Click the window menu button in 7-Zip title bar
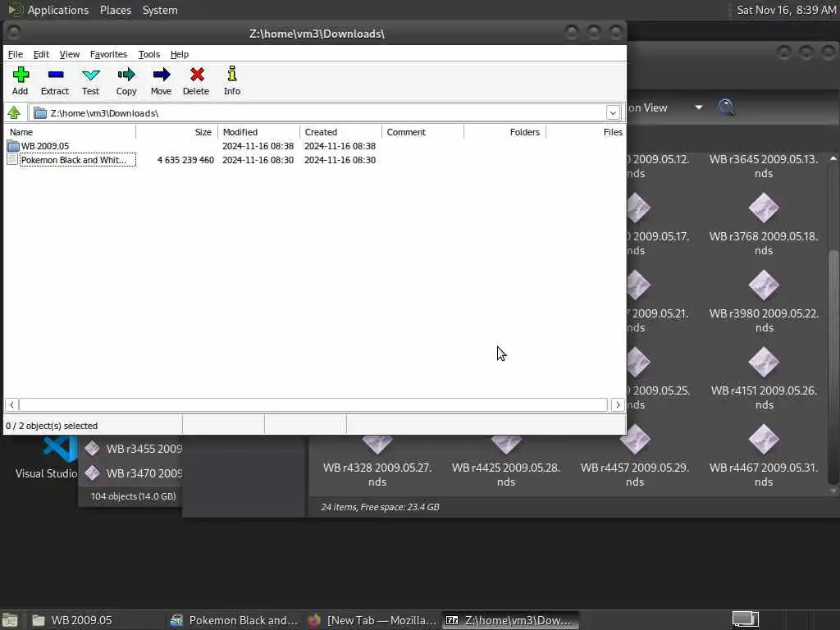 [x=14, y=33]
